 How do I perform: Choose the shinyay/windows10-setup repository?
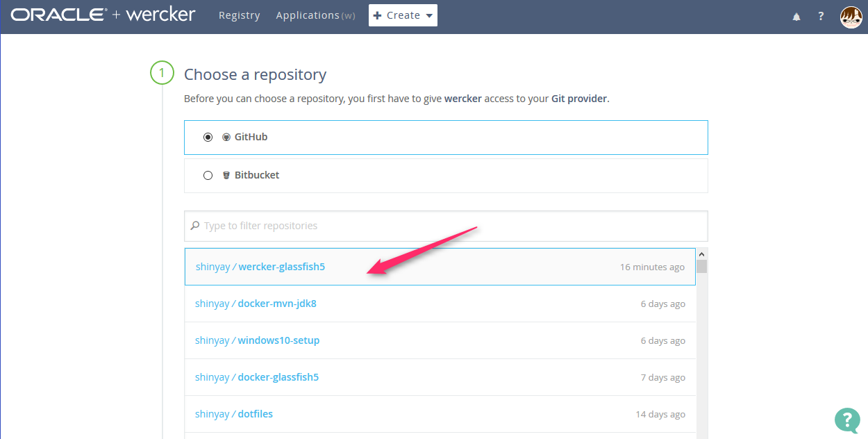click(x=440, y=340)
